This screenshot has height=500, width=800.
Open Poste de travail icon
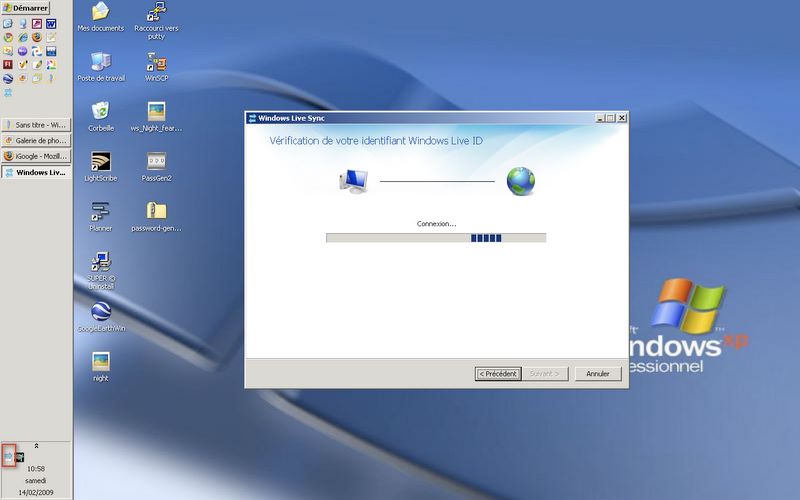pos(101,67)
